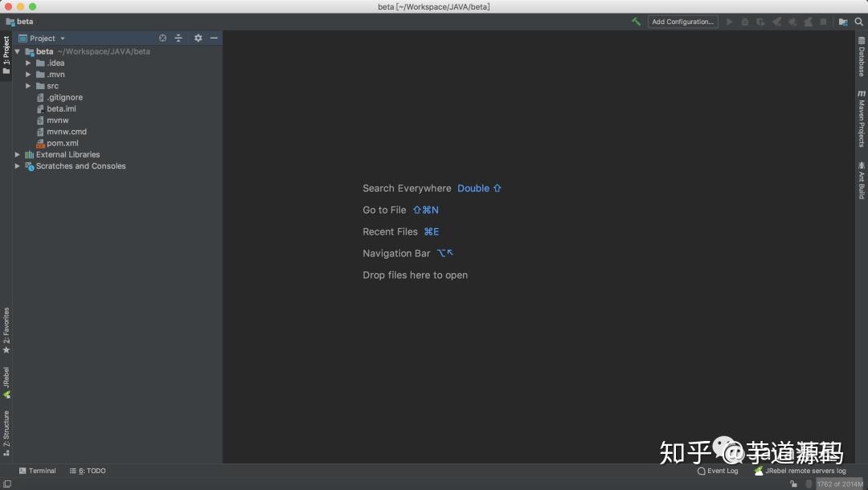The height and width of the screenshot is (490, 868).
Task: Hide the Project tool window
Action: point(213,38)
